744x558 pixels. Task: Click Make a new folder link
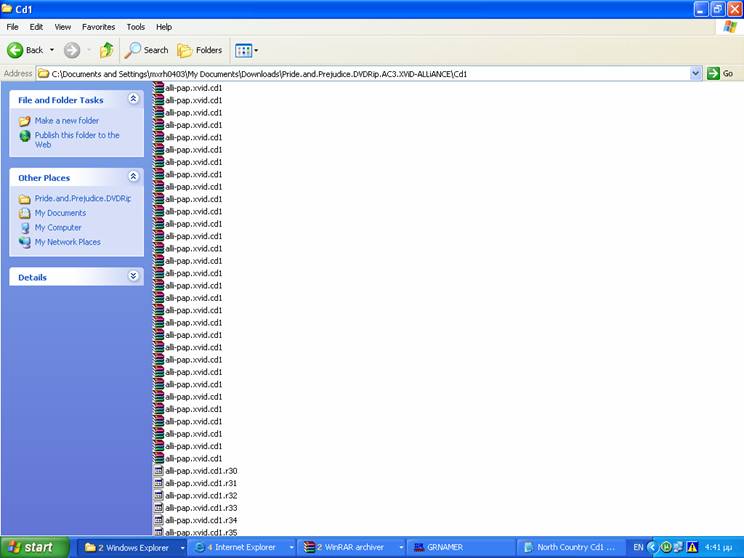(67, 121)
